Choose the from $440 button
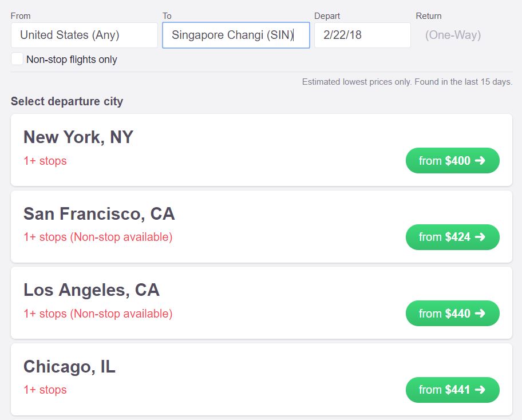Viewport: 522px width, 420px height. pyautogui.click(x=452, y=314)
